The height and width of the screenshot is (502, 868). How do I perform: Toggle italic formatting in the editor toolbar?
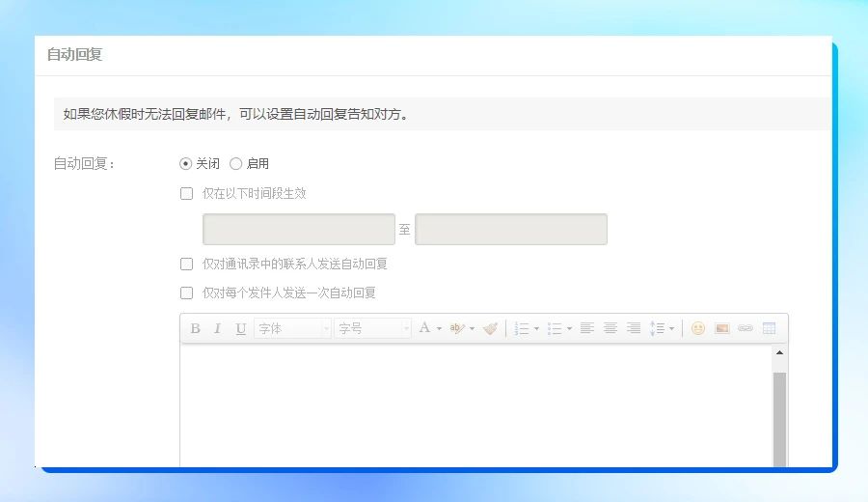[x=218, y=328]
